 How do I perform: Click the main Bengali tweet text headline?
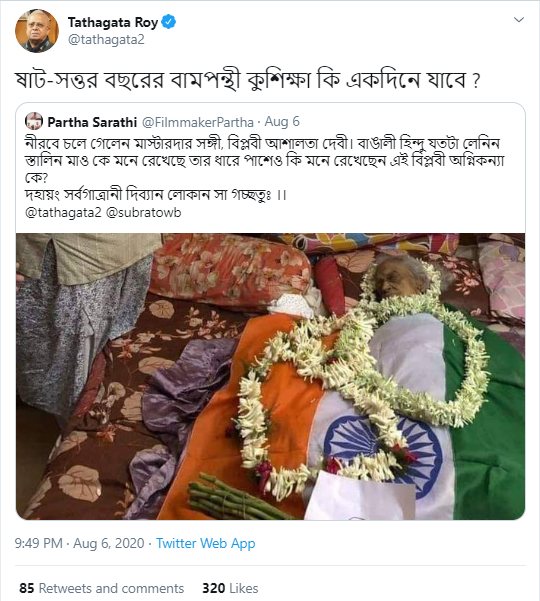248,80
